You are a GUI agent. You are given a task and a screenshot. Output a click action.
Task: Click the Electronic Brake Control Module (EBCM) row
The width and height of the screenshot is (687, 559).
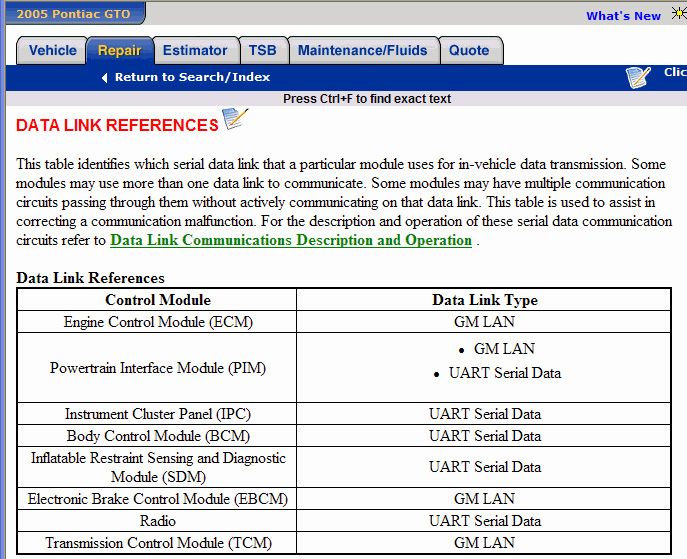[x=158, y=498]
